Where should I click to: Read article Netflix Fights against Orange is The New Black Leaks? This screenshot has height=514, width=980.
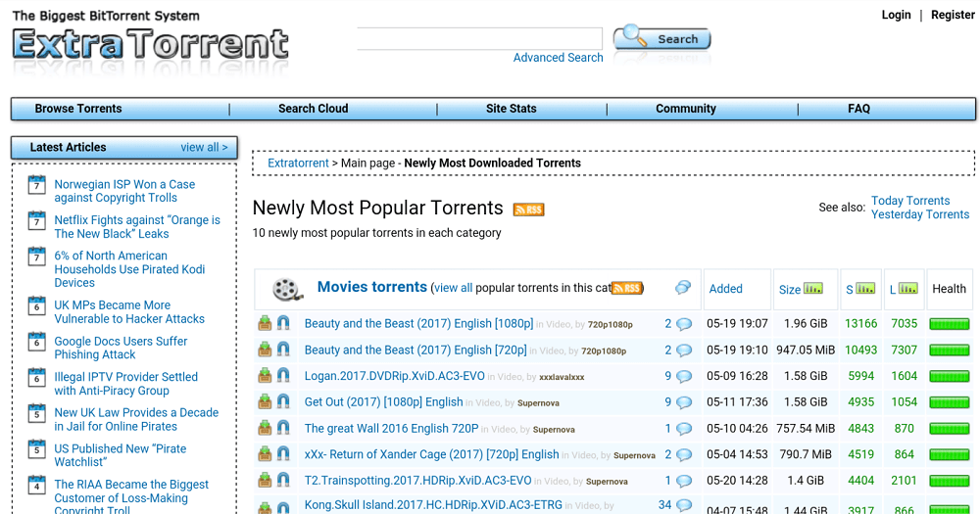coord(137,227)
